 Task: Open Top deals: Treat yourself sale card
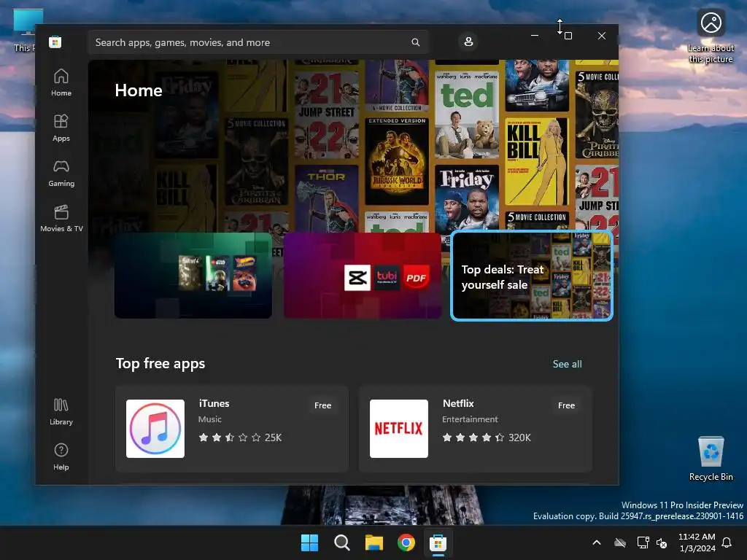(x=532, y=276)
